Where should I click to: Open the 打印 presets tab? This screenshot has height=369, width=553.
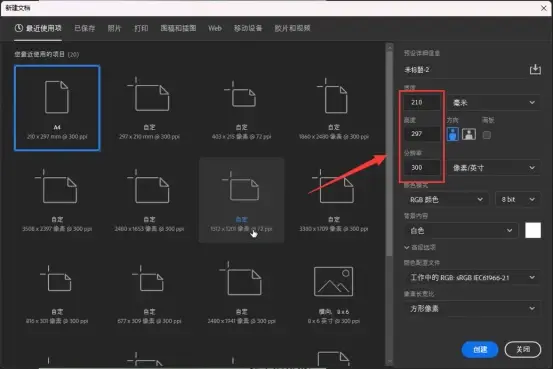(141, 28)
